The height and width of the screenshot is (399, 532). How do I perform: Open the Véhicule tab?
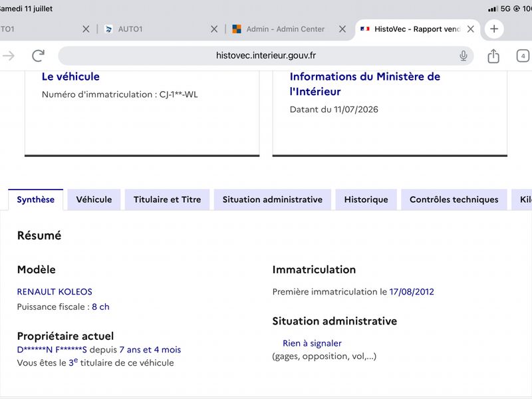tap(94, 199)
